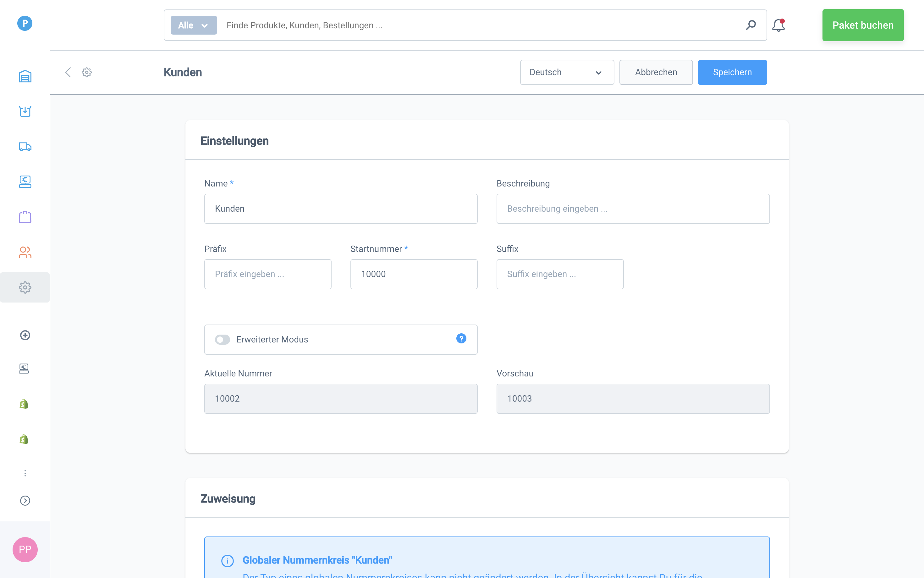Toggle the Erweiterter Modus switch
This screenshot has width=924, height=578.
222,339
